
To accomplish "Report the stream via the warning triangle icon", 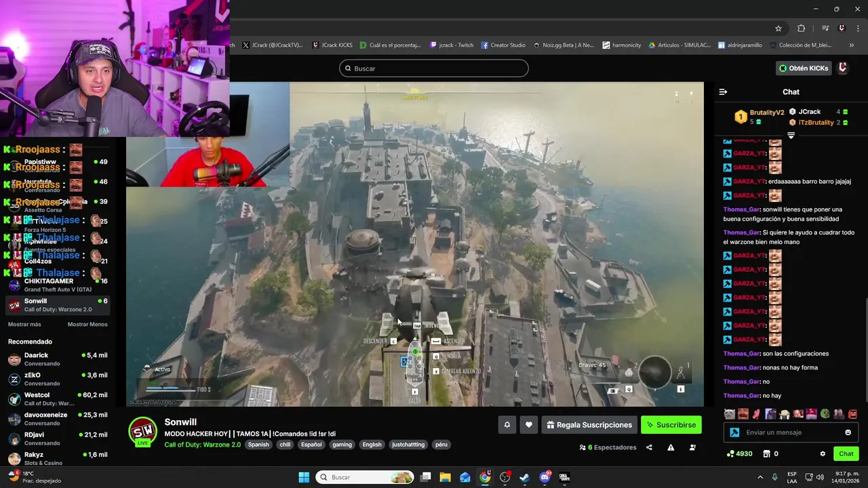I will coord(671,447).
